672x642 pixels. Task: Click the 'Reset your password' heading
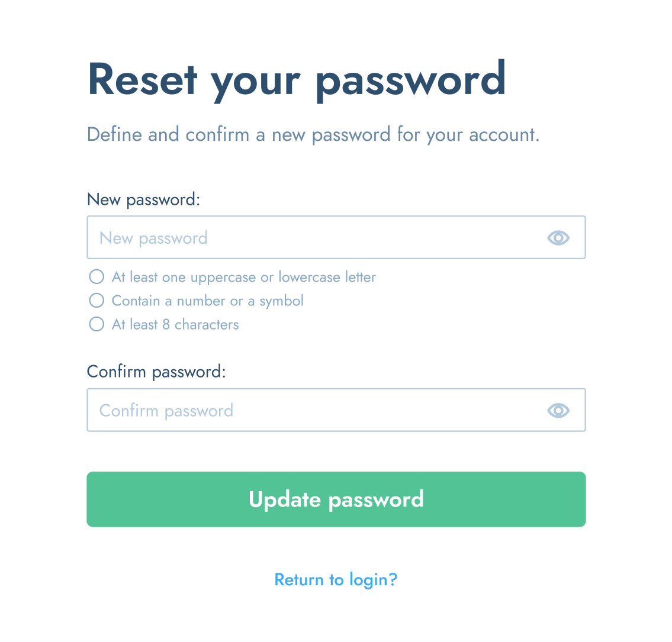pyautogui.click(x=297, y=81)
